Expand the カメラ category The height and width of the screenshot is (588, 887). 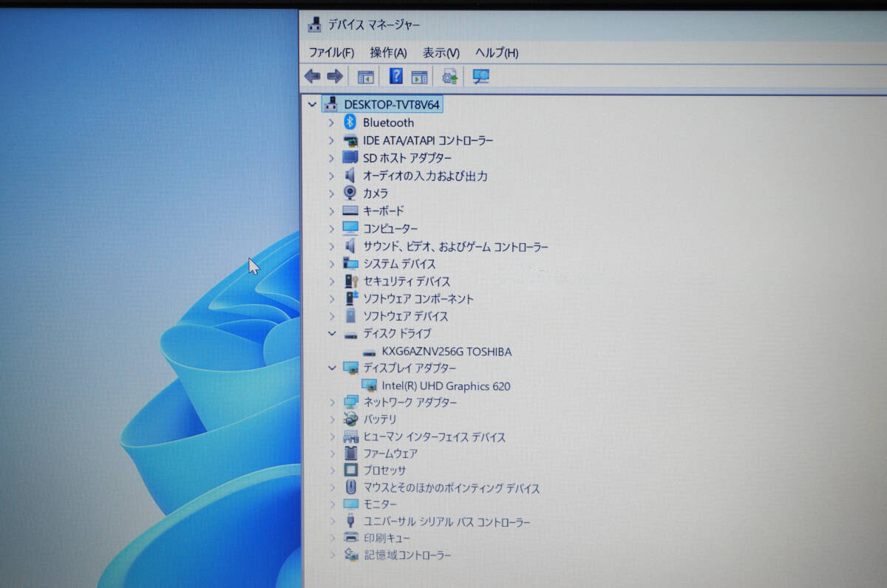(x=331, y=193)
